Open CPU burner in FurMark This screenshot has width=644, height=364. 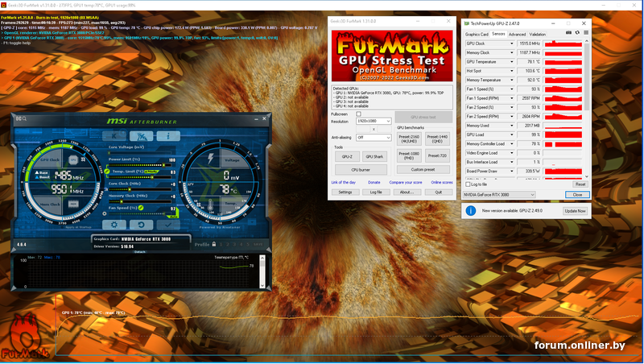point(361,170)
